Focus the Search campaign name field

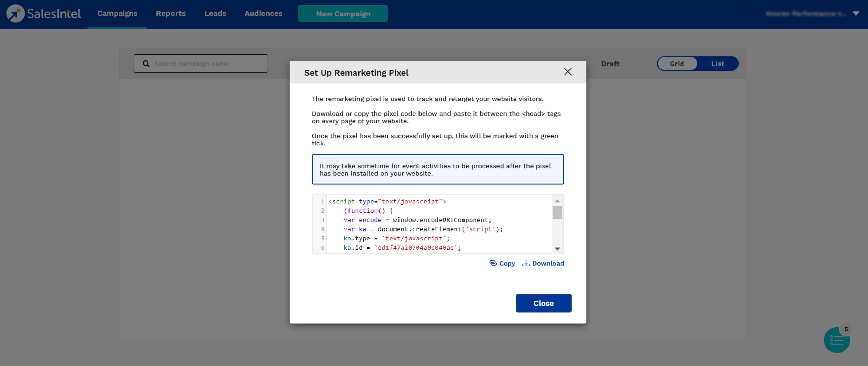(x=209, y=64)
